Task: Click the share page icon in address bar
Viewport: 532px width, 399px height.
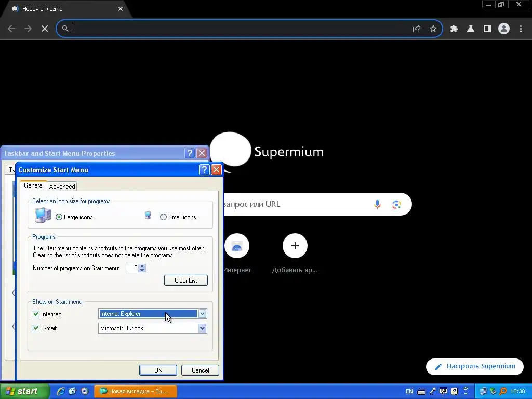Action: tap(417, 29)
